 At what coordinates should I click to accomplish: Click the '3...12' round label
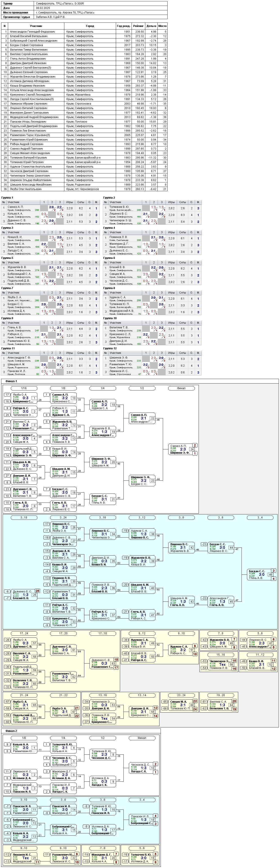coord(142,518)
